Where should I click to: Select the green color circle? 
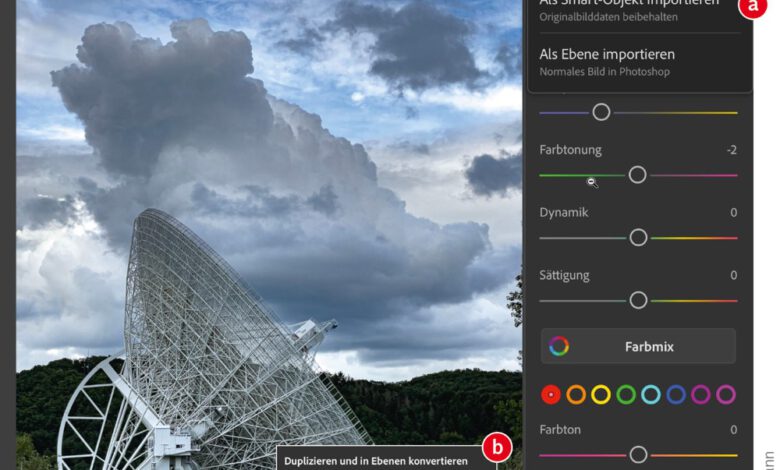click(626, 394)
